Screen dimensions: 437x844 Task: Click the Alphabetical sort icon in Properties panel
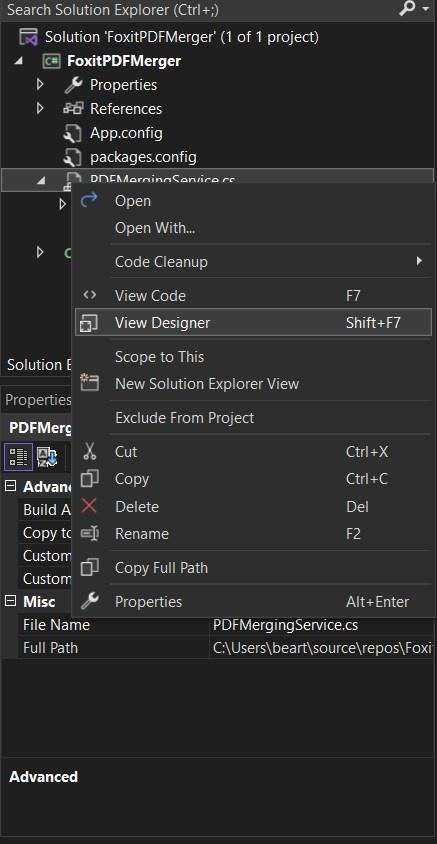tap(47, 457)
